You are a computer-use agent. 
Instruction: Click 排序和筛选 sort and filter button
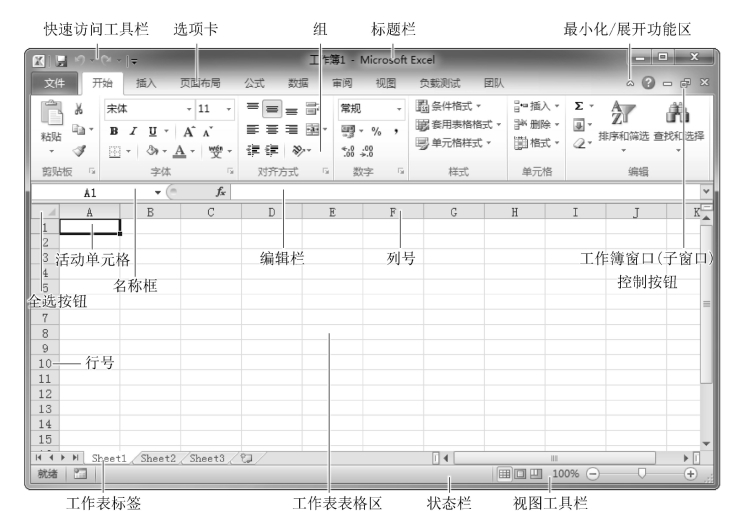(623, 127)
